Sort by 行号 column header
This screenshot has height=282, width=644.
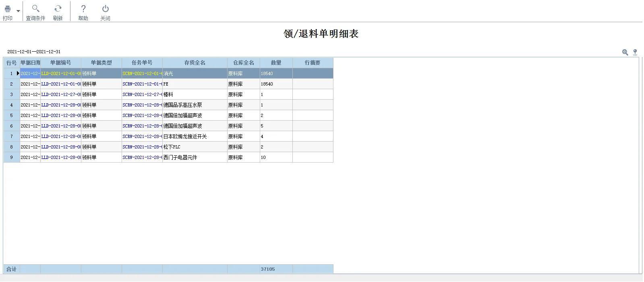12,63
